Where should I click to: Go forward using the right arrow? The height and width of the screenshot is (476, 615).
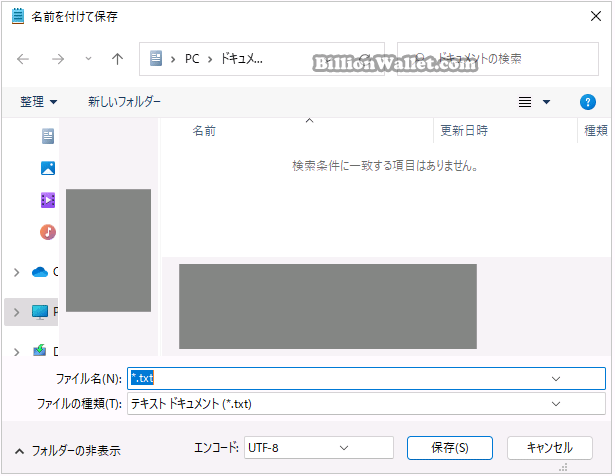58,59
